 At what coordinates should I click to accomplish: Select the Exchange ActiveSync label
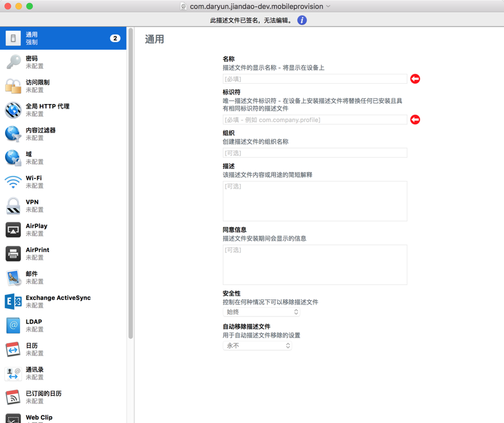[58, 298]
